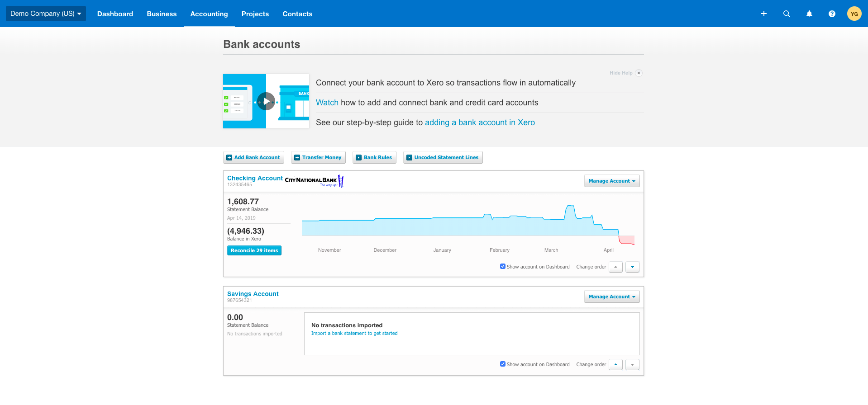Expand Demo Company (US) organization dropdown

[x=46, y=14]
